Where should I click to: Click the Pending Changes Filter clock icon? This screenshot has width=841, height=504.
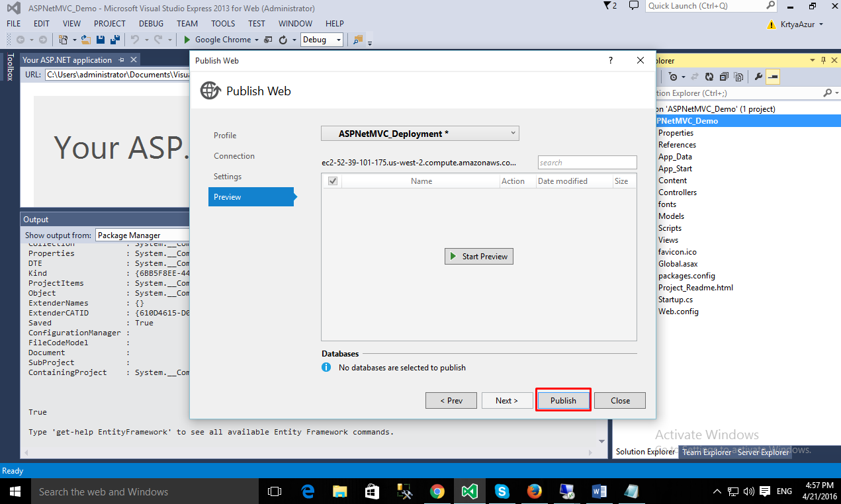(673, 77)
